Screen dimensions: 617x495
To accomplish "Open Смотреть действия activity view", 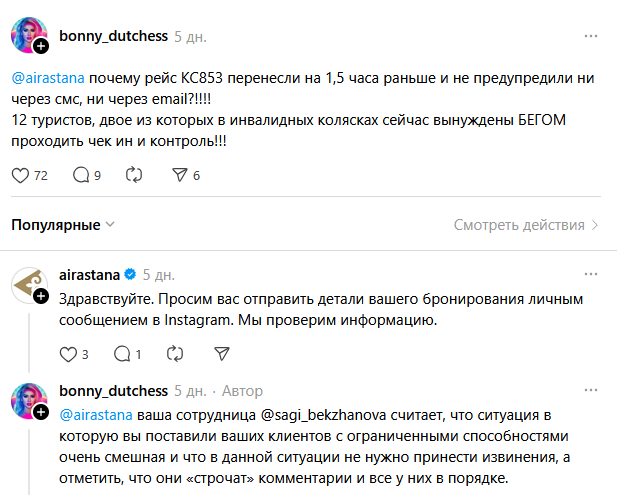I will point(526,225).
